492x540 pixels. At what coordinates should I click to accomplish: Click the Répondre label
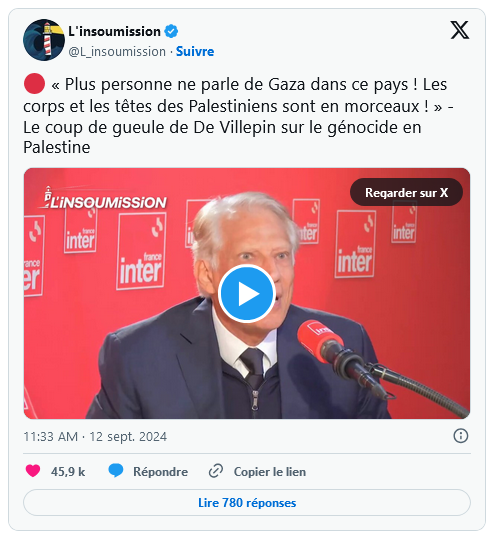point(160,471)
